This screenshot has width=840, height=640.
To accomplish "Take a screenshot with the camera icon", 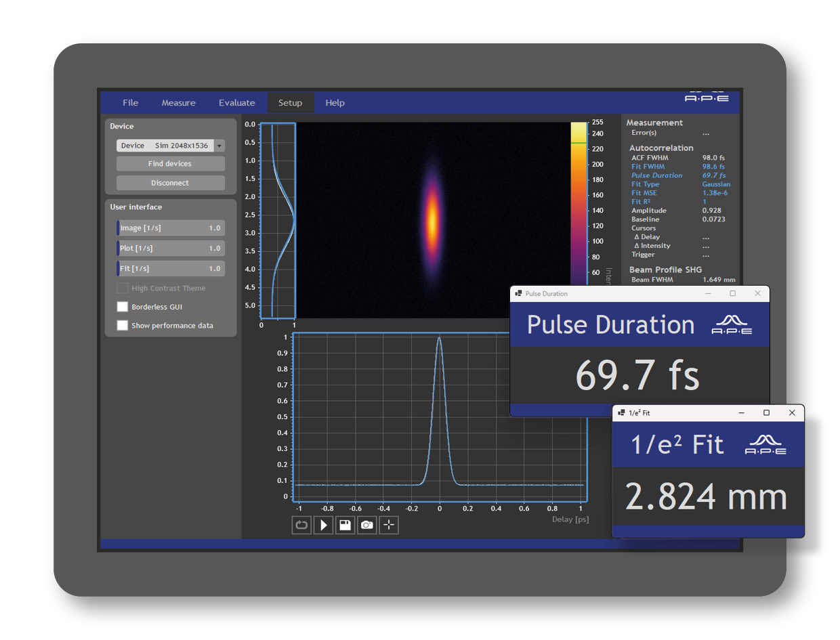I will (x=366, y=525).
